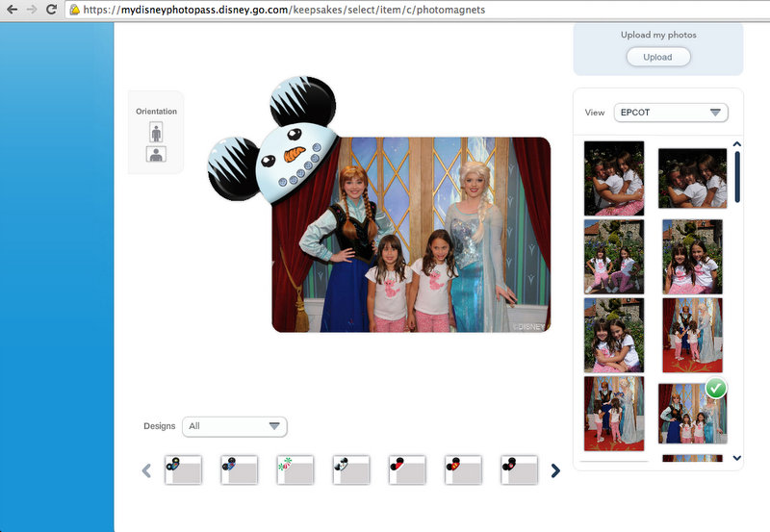Show more designs with right arrow
This screenshot has height=532, width=770.
tap(555, 470)
